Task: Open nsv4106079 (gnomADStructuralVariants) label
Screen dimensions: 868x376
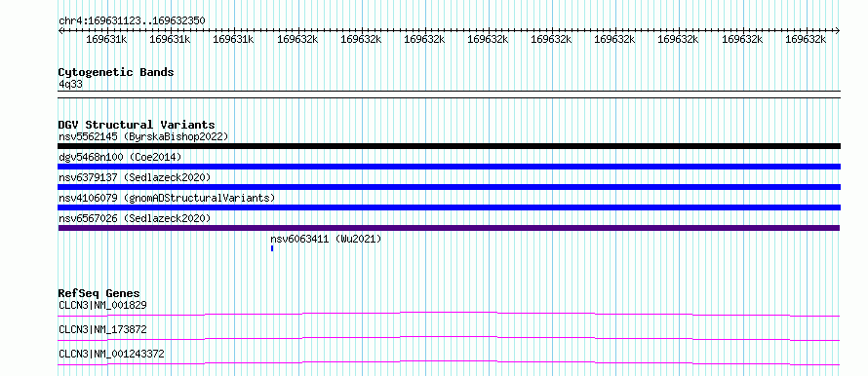Action: pos(167,198)
